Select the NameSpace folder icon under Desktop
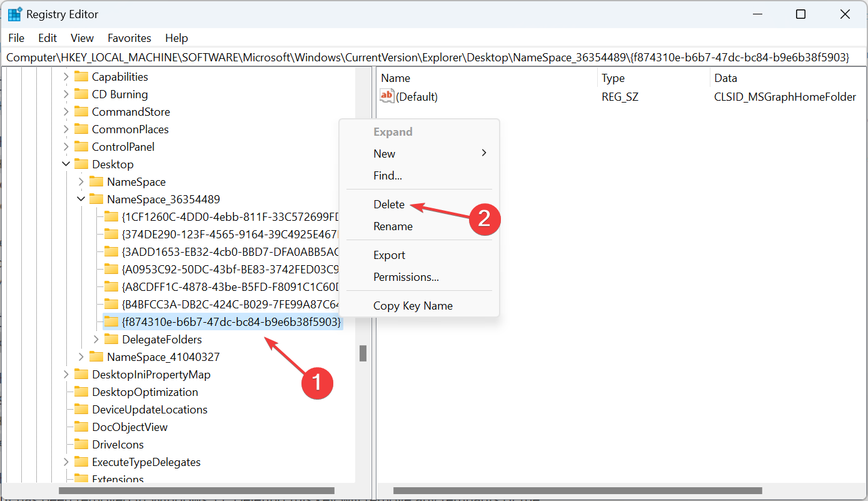 coord(96,182)
